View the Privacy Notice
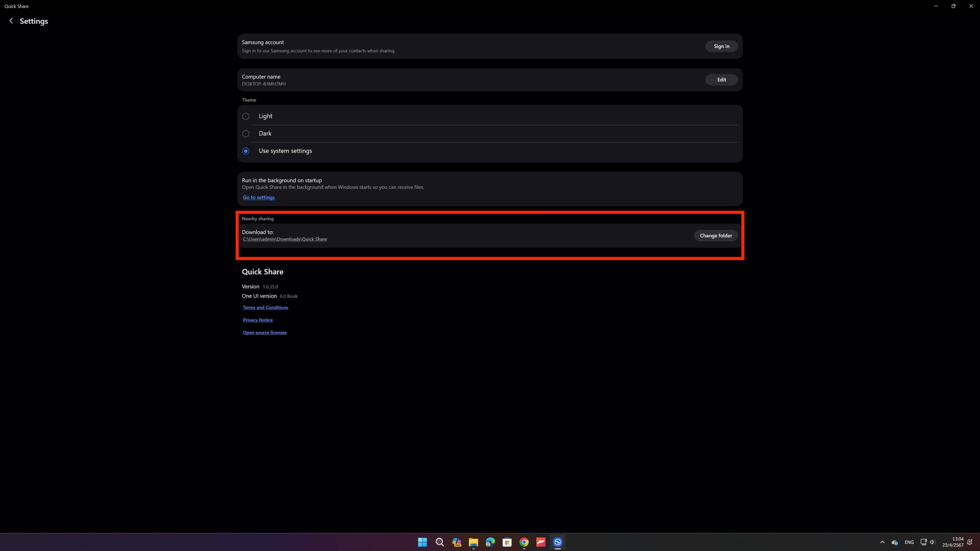This screenshot has height=551, width=980. 258,320
